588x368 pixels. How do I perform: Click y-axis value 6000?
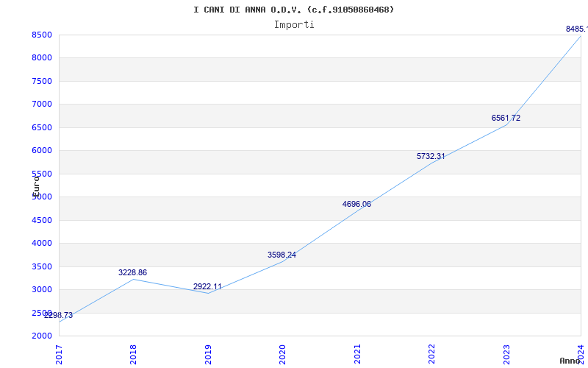click(41, 151)
